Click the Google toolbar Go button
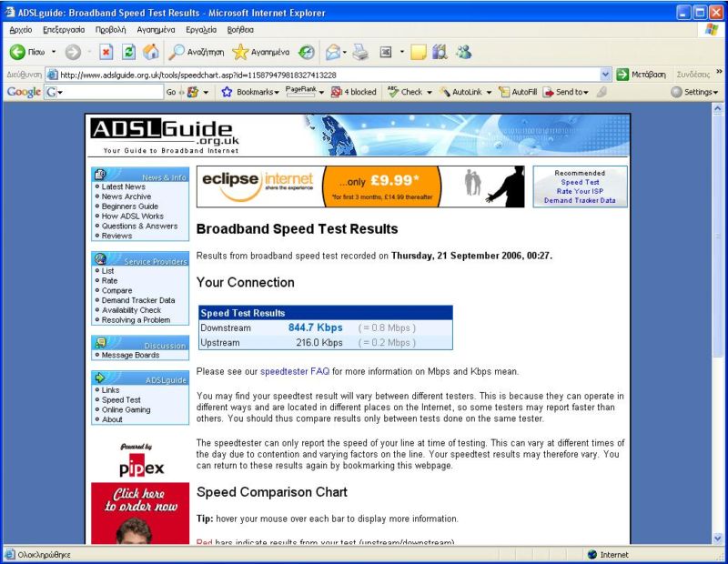Image resolution: width=728 pixels, height=564 pixels. (171, 92)
